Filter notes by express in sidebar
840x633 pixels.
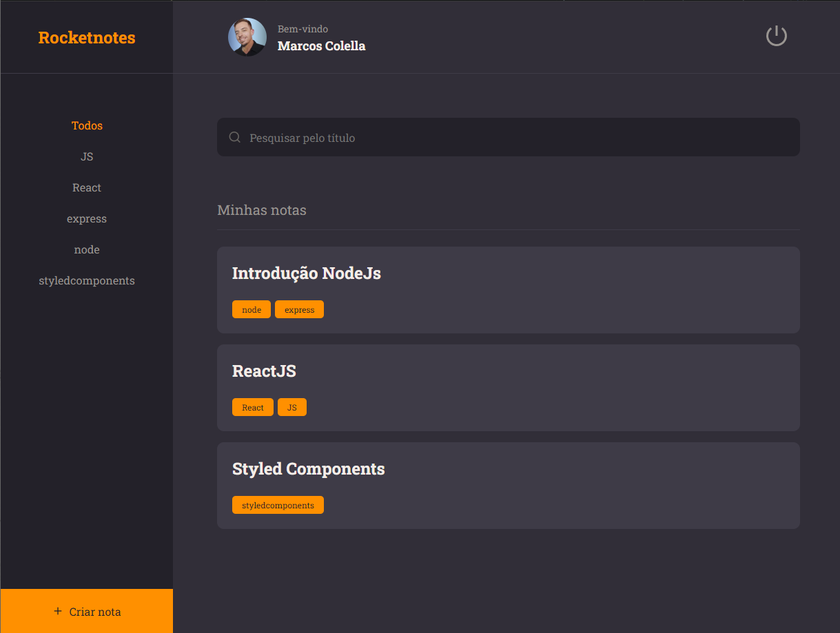(87, 218)
